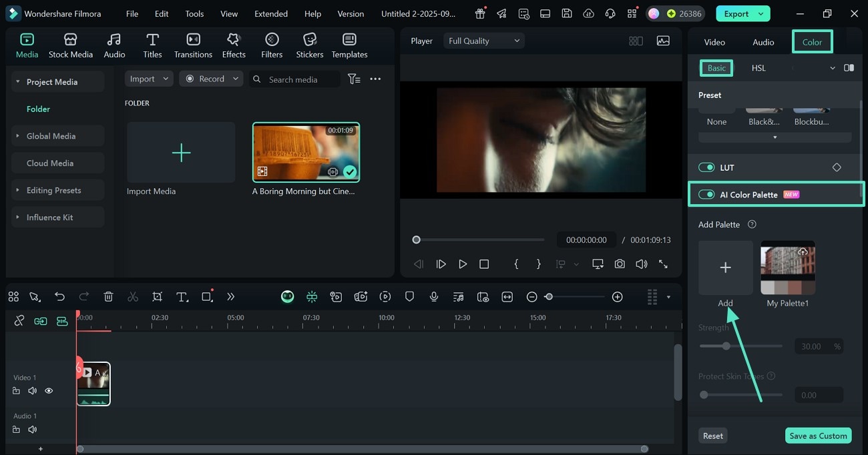This screenshot has width=868, height=455.
Task: Click the crop tool in timeline toolbar
Action: (x=157, y=297)
